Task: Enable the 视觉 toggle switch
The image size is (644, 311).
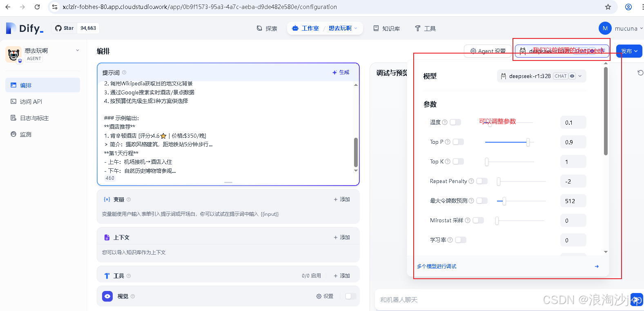Action: pos(351,296)
